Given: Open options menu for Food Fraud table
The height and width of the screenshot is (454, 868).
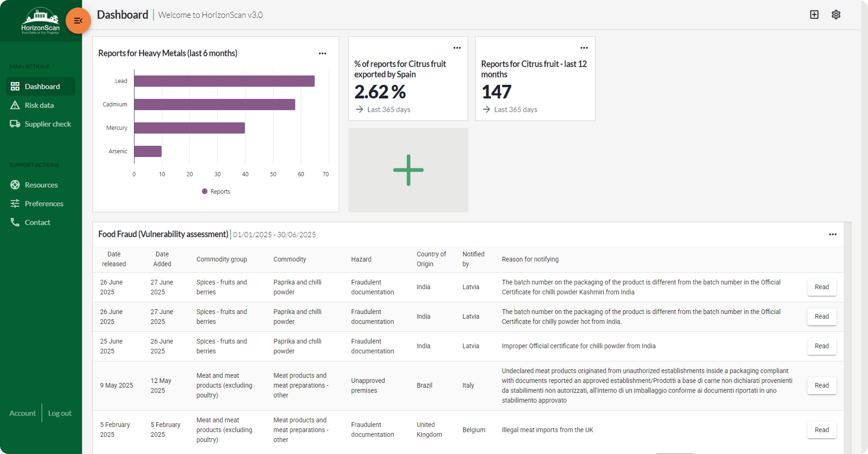Looking at the screenshot, I should 833,234.
